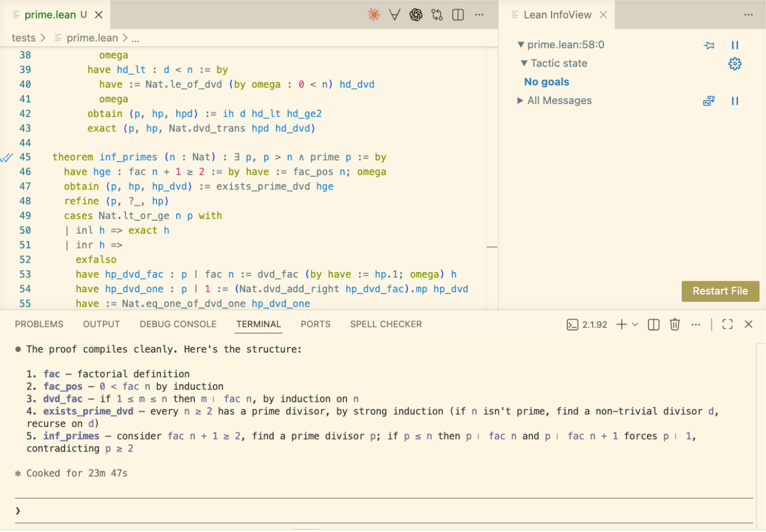The height and width of the screenshot is (532, 766).
Task: Expand the All Messages section
Action: [x=520, y=101]
